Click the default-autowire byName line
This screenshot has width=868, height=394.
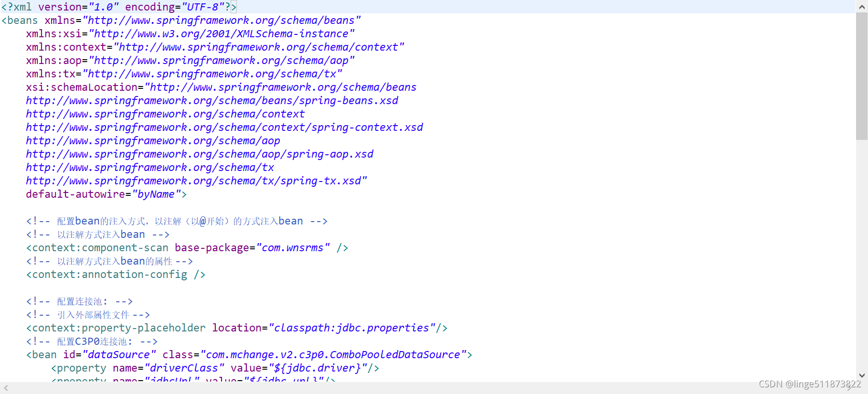coord(106,194)
